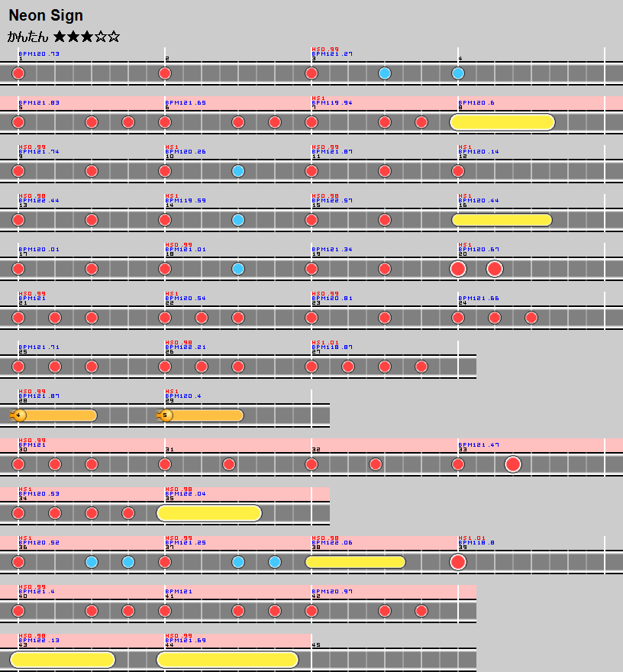Select the yellow drumroll in measure 43

click(63, 660)
